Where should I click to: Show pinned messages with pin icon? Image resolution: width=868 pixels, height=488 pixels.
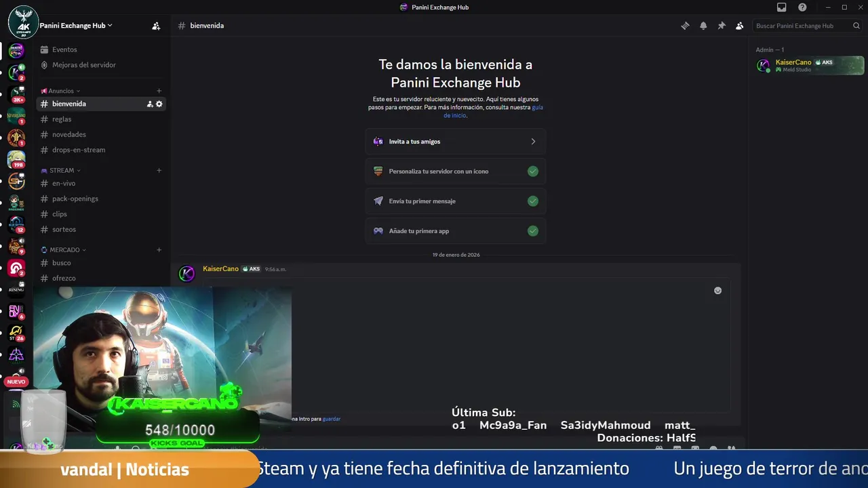tap(722, 26)
